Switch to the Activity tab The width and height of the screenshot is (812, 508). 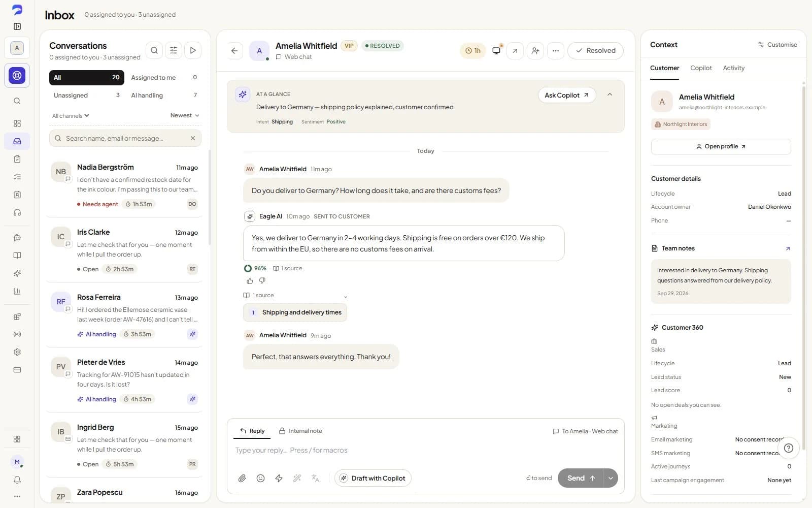pos(733,68)
